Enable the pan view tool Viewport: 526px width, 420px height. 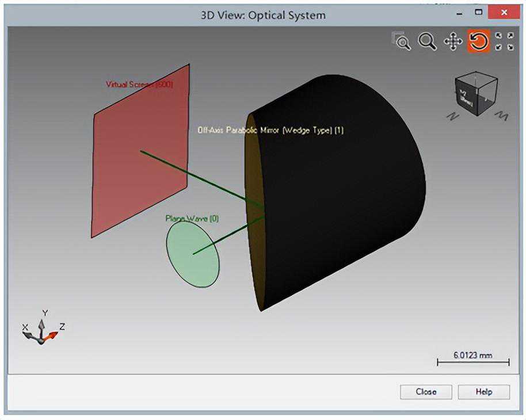[x=453, y=41]
